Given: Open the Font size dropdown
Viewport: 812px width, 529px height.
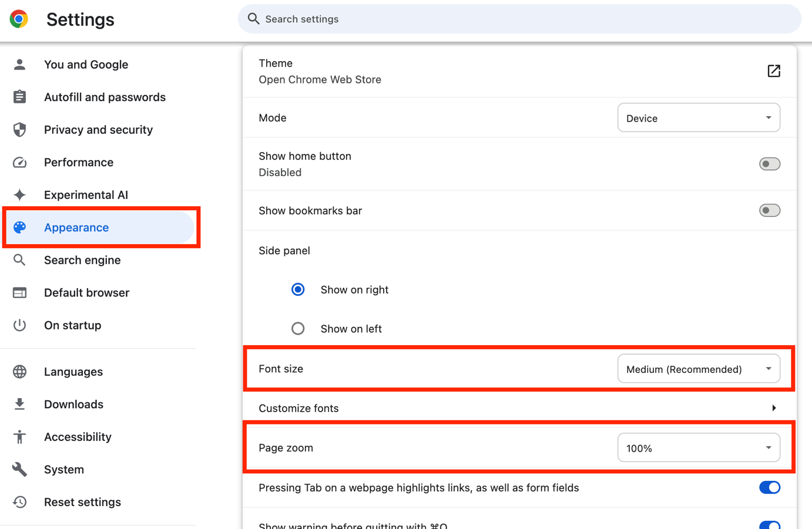Looking at the screenshot, I should (698, 369).
